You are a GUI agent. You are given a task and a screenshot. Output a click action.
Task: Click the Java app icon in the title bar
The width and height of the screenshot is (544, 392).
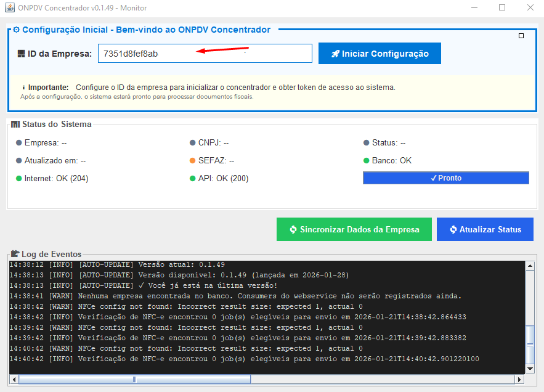(10, 7)
